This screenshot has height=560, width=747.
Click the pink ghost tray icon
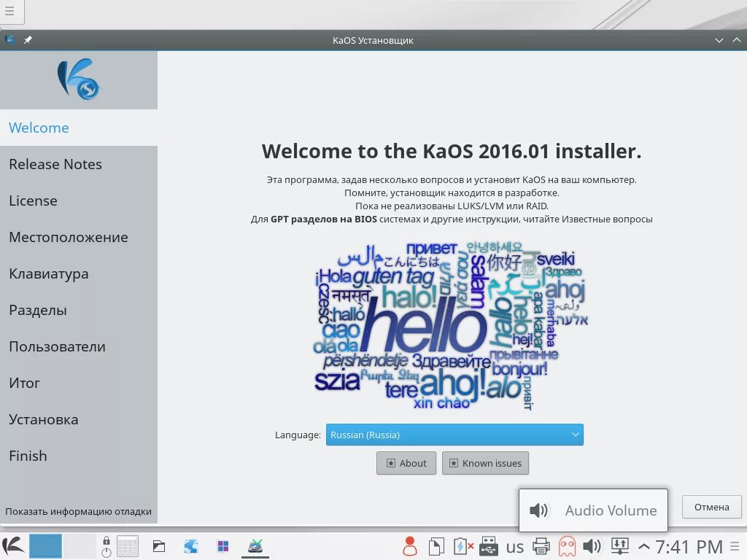pyautogui.click(x=567, y=546)
